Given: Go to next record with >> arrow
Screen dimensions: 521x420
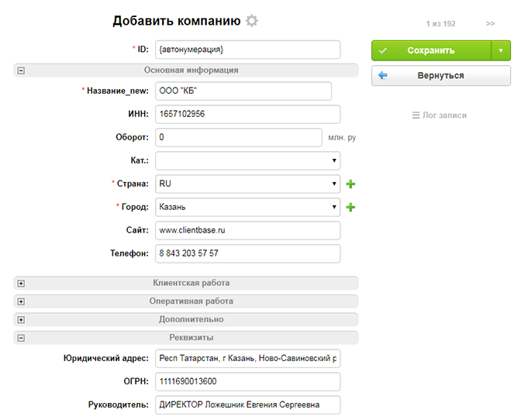Looking at the screenshot, I should click(491, 24).
